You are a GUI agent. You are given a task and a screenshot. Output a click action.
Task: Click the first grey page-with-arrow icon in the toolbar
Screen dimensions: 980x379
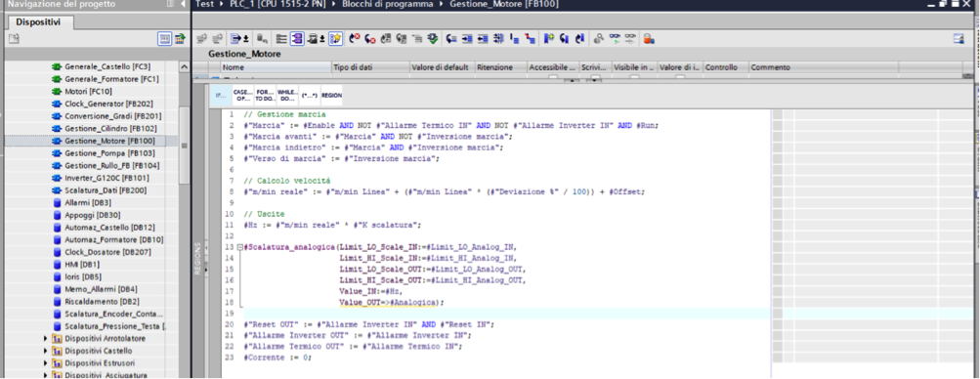386,39
